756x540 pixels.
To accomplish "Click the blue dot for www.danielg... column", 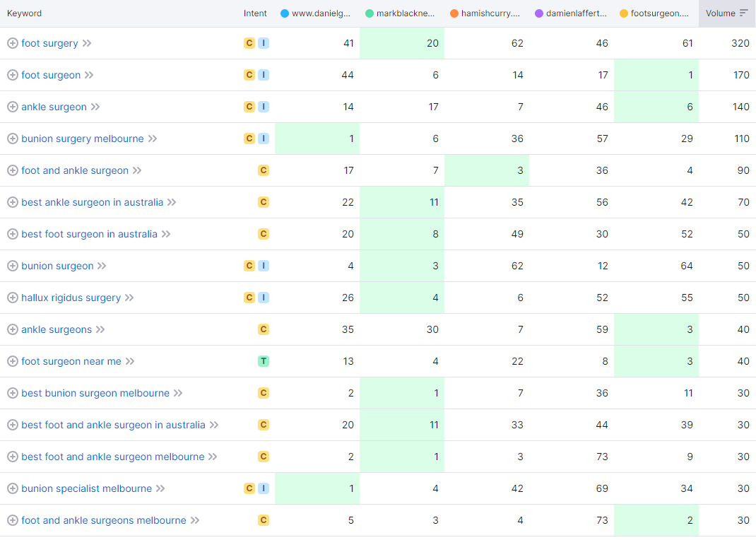I will coord(284,13).
